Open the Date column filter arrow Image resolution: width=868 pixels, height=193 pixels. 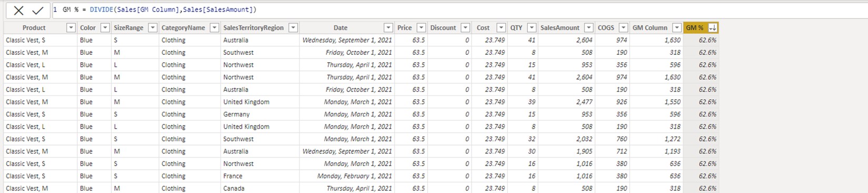(388, 27)
